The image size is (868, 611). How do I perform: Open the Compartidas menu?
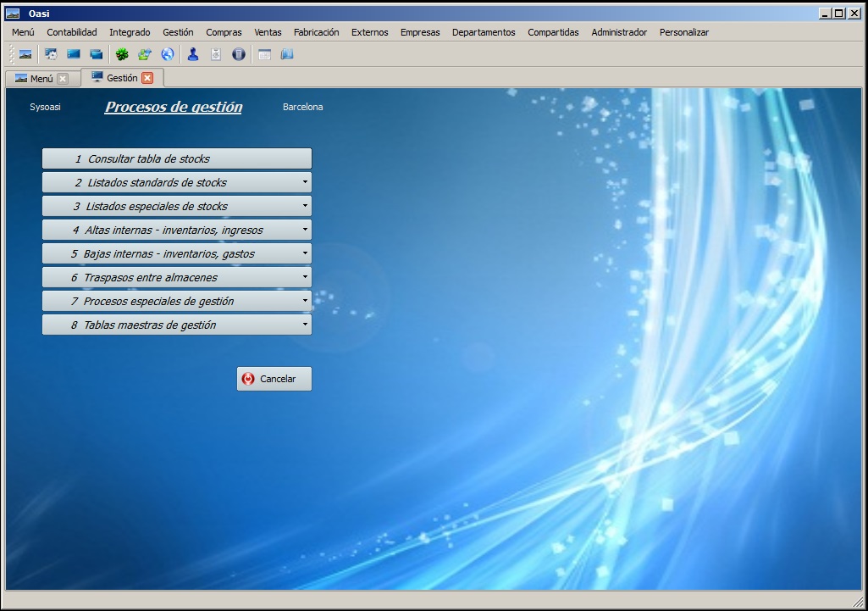click(x=553, y=32)
